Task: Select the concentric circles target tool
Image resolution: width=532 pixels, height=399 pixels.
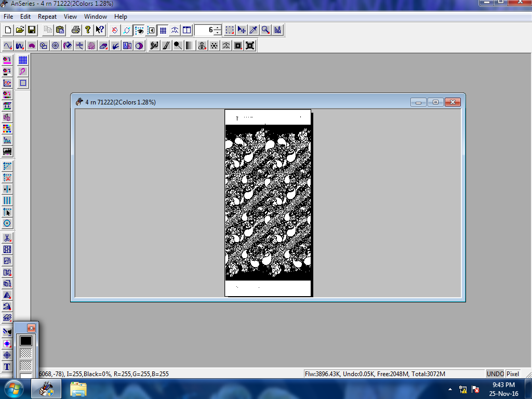Action: 55,46
